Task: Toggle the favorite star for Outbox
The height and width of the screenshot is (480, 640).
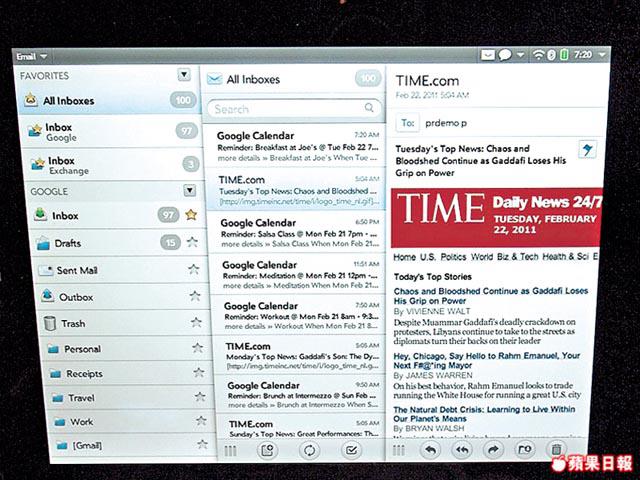Action: tap(195, 296)
